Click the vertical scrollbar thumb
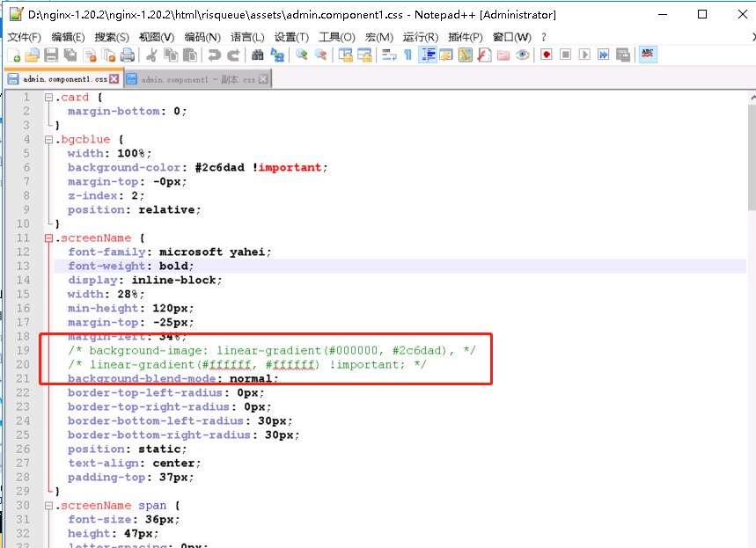The height and width of the screenshot is (548, 756). point(752,157)
